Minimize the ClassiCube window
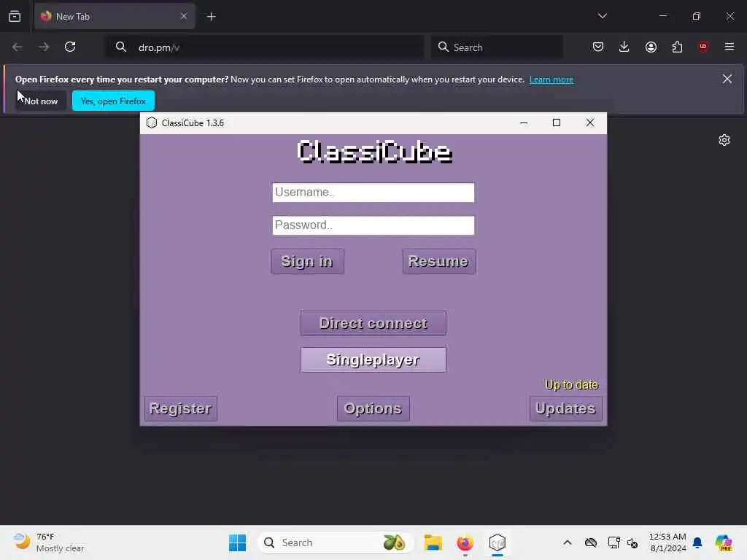This screenshot has height=560, width=747. pos(524,122)
